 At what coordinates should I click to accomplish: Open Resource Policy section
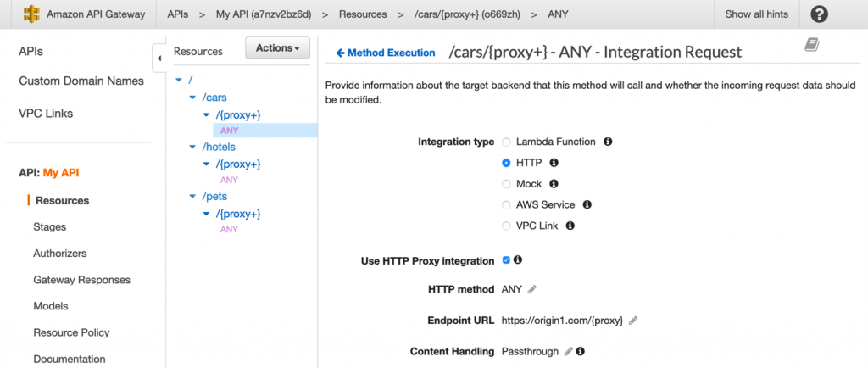pos(71,332)
